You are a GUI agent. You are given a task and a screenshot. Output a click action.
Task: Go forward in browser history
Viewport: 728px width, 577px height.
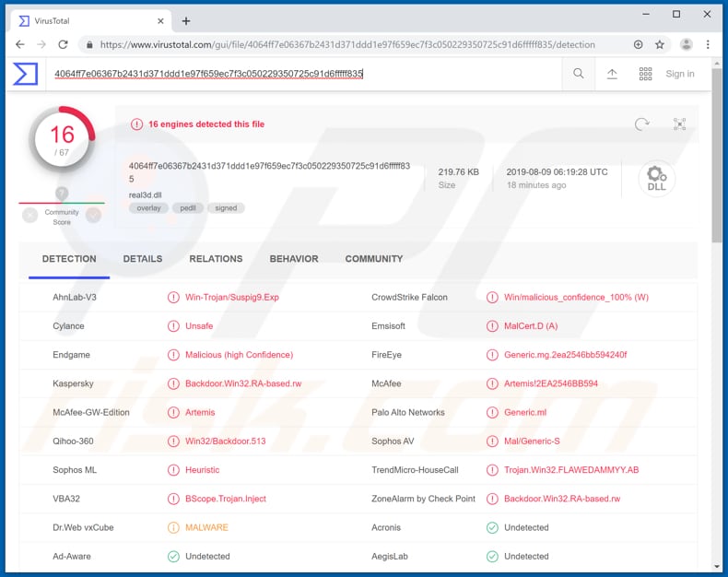(x=41, y=44)
